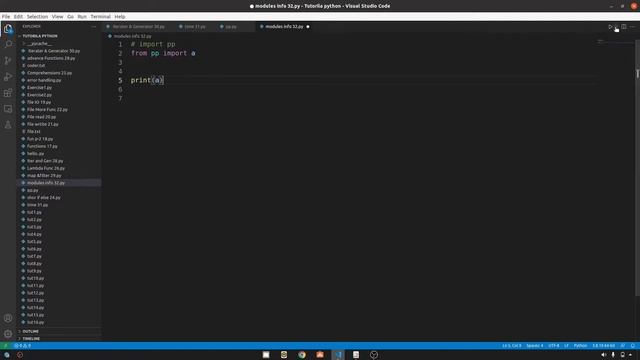
Task: Open File More Func 22.py
Action: (47, 109)
